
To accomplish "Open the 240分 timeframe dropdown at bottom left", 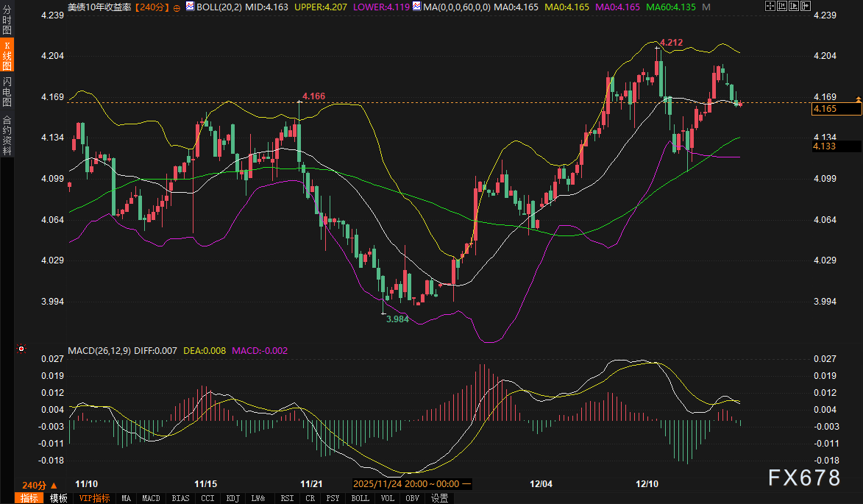I will (39, 485).
